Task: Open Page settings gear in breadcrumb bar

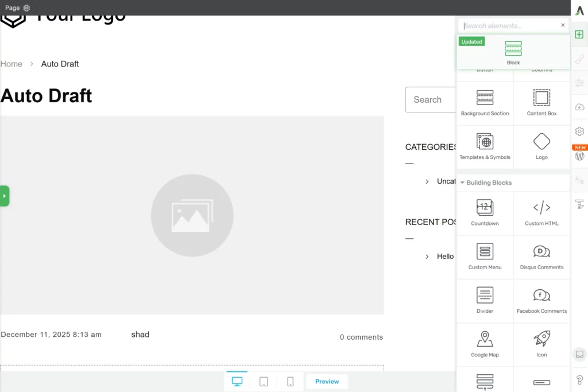Action: [26, 8]
